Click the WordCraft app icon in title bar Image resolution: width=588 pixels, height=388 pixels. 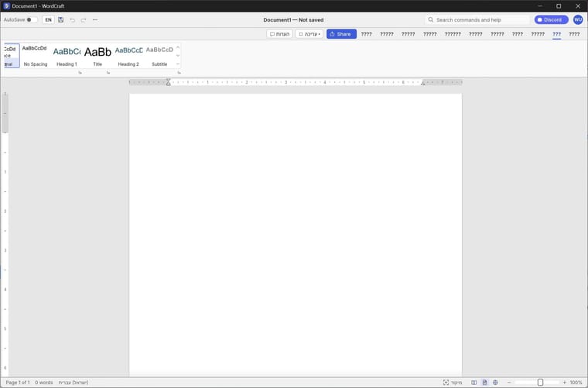(x=6, y=6)
